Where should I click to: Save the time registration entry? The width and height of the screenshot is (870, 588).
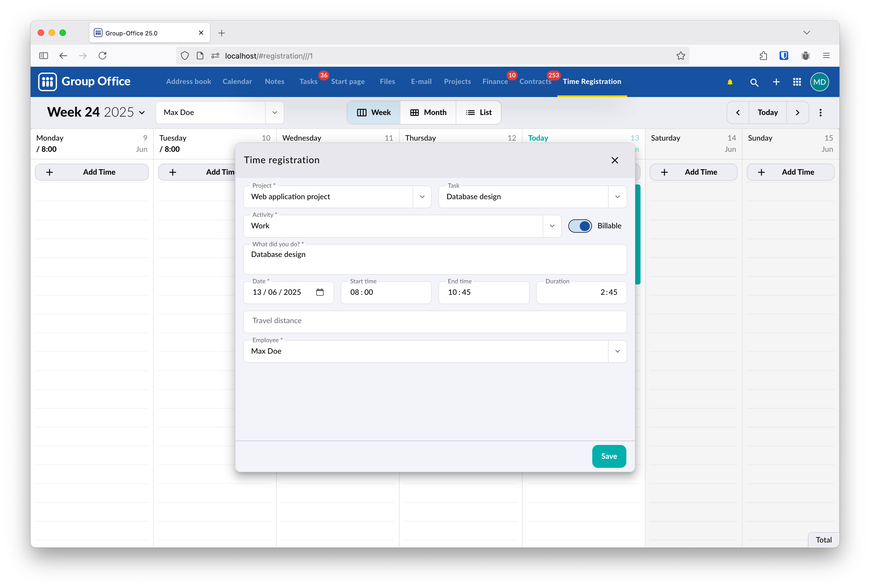[609, 456]
